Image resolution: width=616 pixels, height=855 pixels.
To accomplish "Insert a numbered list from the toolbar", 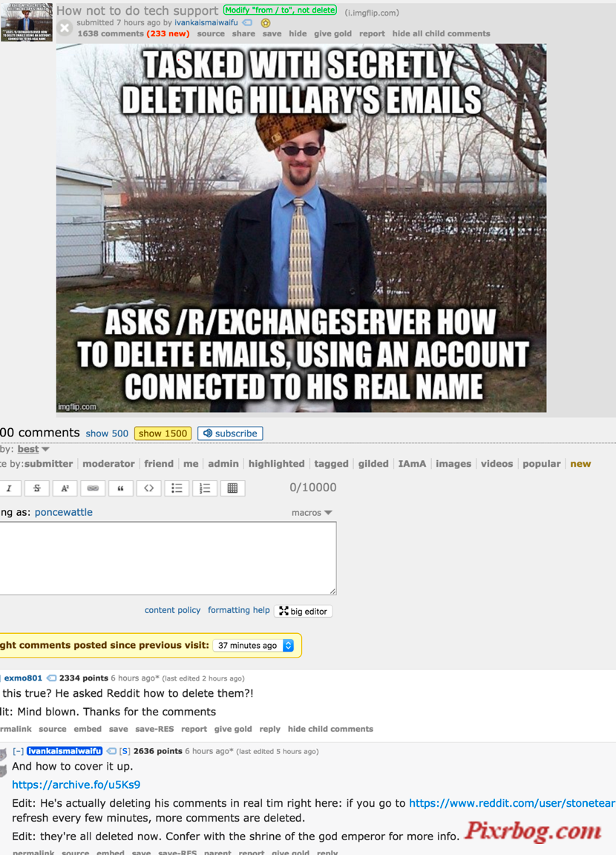I will click(204, 488).
